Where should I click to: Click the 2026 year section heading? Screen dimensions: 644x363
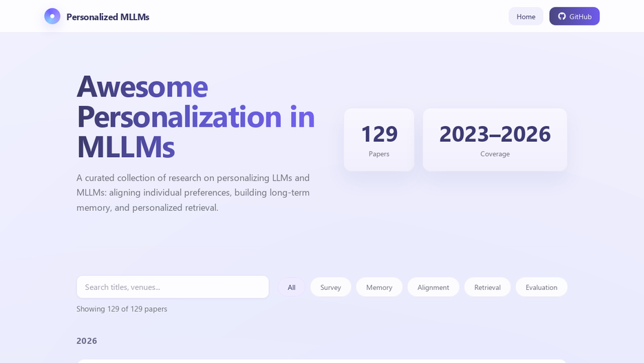(x=87, y=341)
